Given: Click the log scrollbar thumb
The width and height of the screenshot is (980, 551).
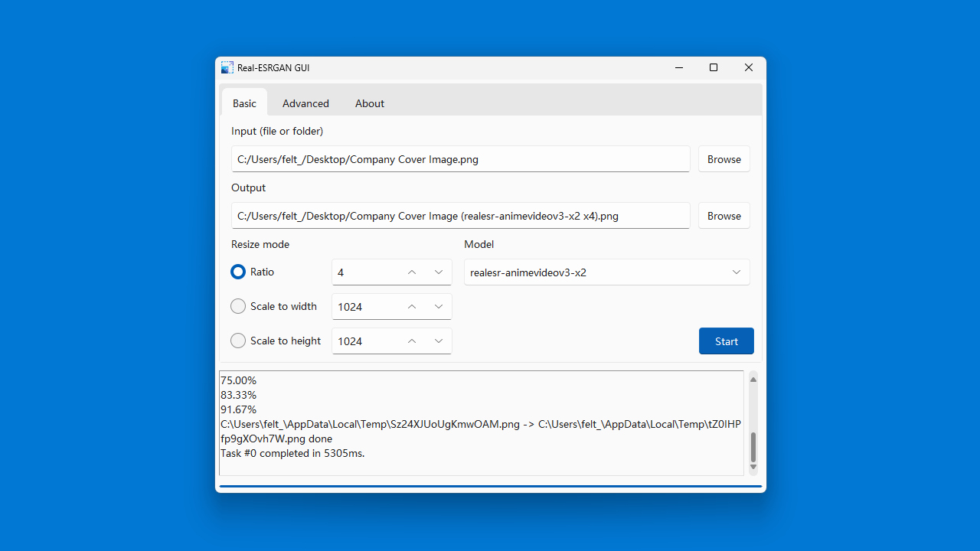Looking at the screenshot, I should [x=753, y=447].
